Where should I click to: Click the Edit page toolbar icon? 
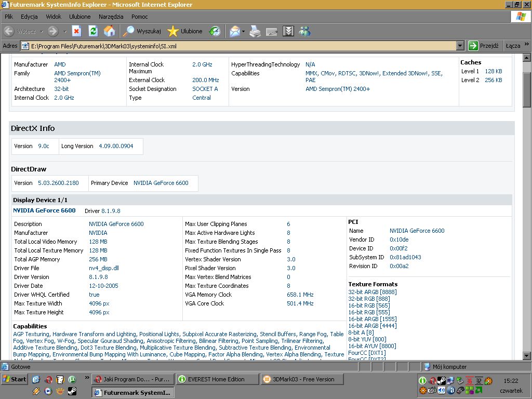(x=272, y=31)
